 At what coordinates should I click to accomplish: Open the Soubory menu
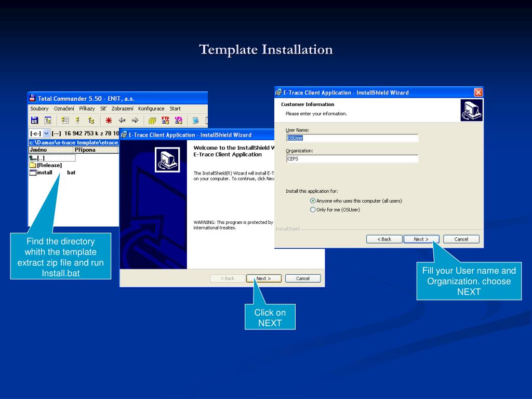click(x=39, y=109)
